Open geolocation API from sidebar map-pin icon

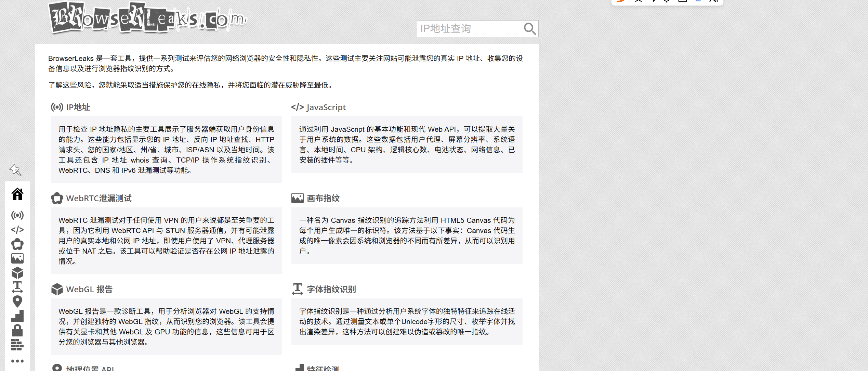[x=17, y=302]
